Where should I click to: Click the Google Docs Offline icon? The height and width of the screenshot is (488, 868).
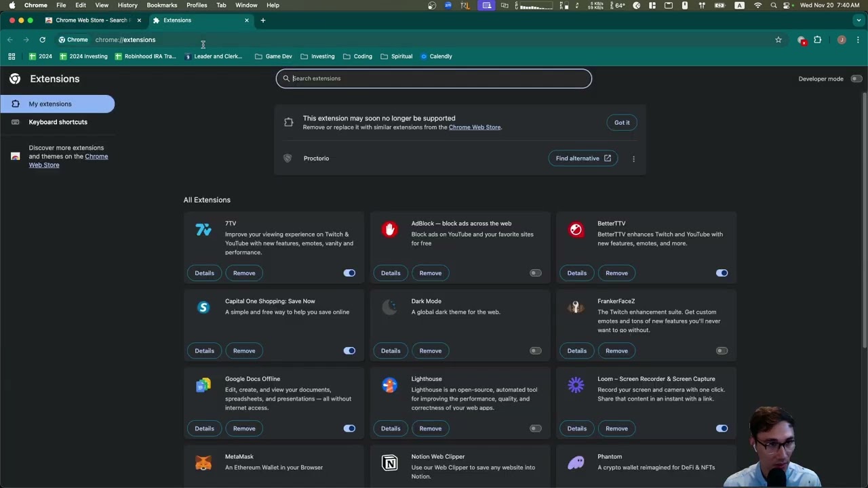(x=203, y=385)
